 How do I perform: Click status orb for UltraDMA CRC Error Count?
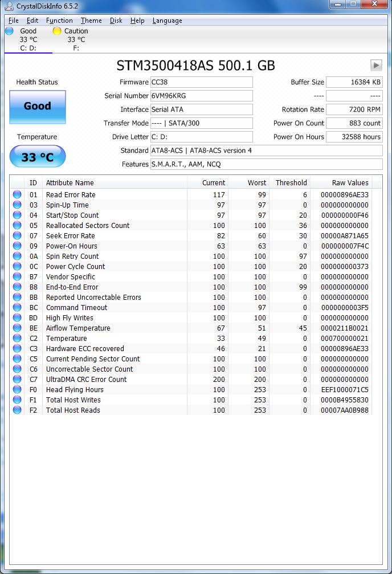17,379
